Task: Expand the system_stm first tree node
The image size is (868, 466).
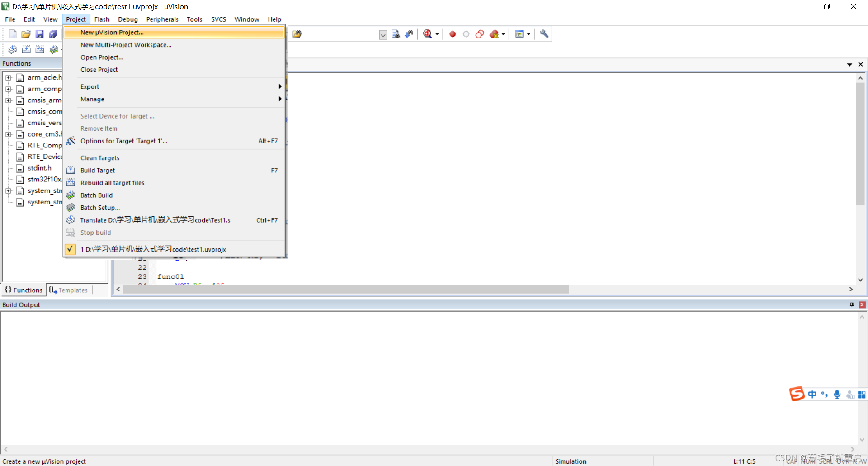Action: (8, 191)
